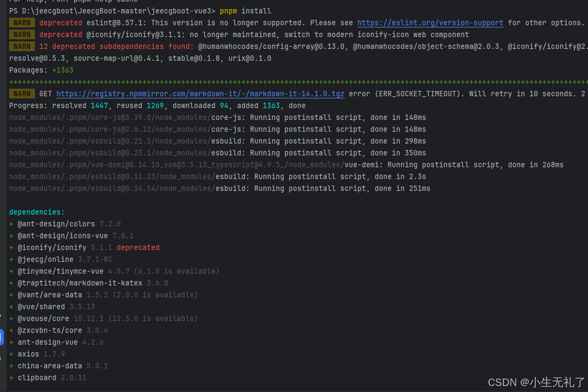Select the @vueuse/core 10.11.1 entry
588x392 pixels.
click(x=104, y=318)
